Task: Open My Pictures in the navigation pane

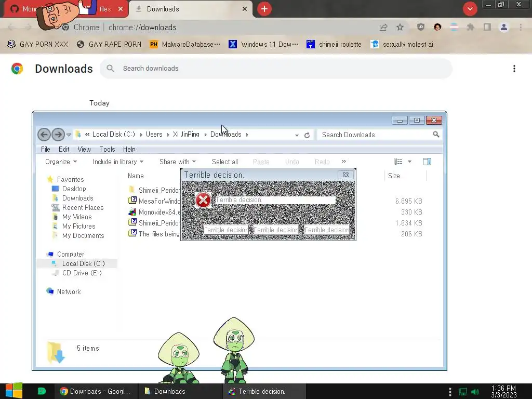Action: tap(73, 226)
